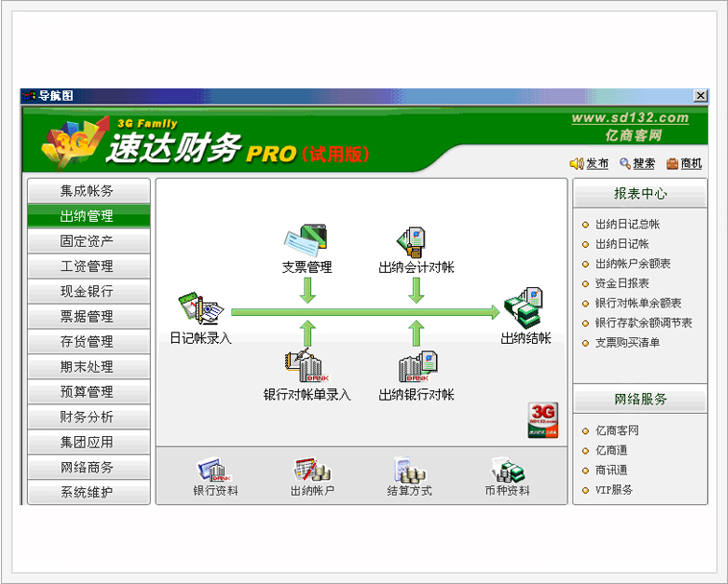Image resolution: width=728 pixels, height=584 pixels.
Task: Open the VIP服务 network service
Action: [614, 490]
